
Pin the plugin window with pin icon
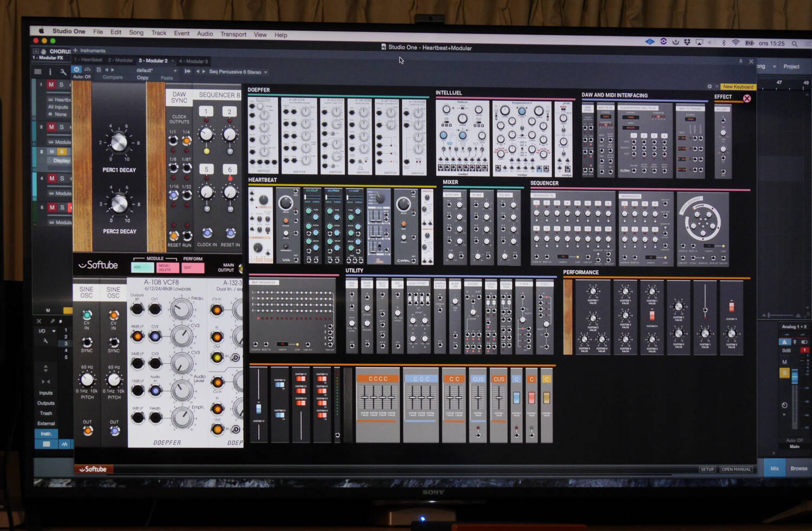tap(741, 61)
